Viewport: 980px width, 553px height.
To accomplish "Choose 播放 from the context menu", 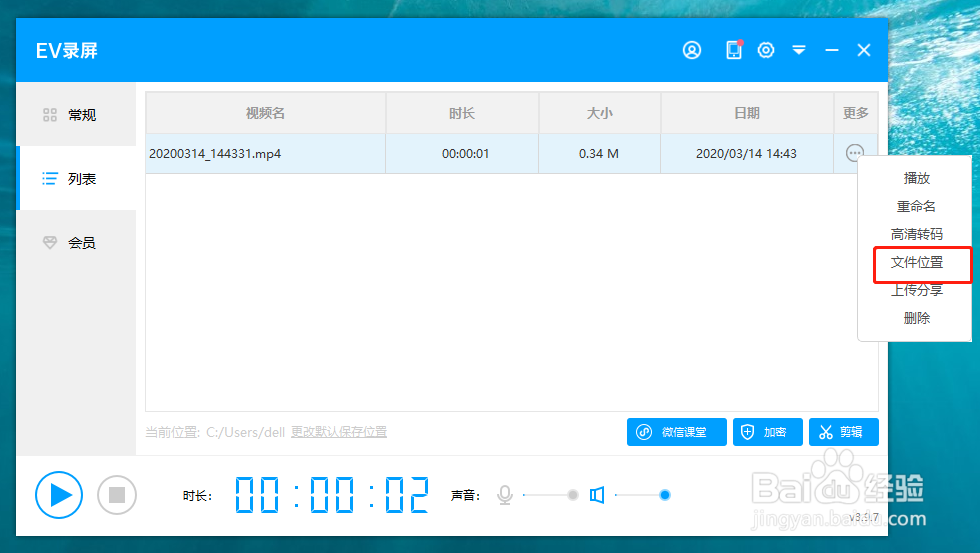I will pos(917,178).
